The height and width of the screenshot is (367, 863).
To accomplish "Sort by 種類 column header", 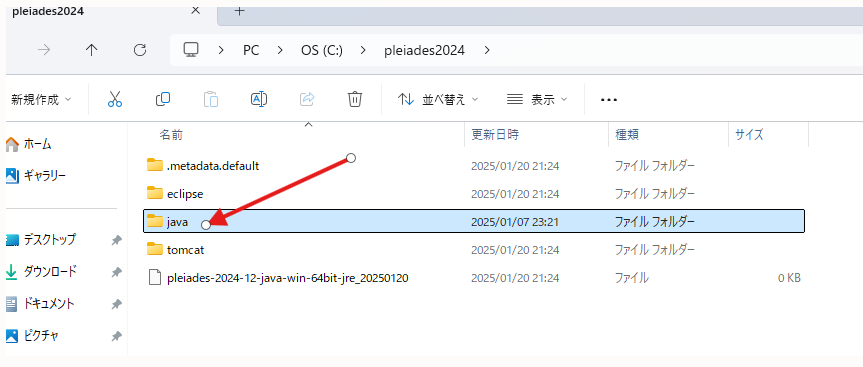I will (627, 134).
